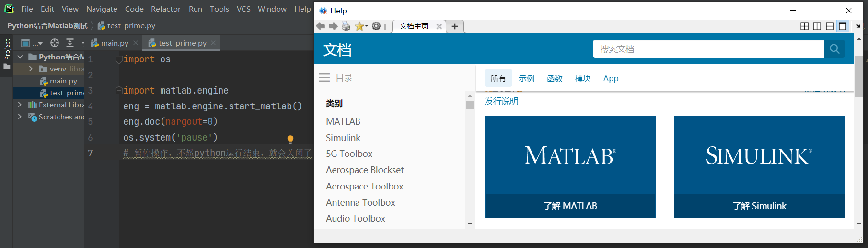Open the Aerospace Blockset category

[x=365, y=170]
